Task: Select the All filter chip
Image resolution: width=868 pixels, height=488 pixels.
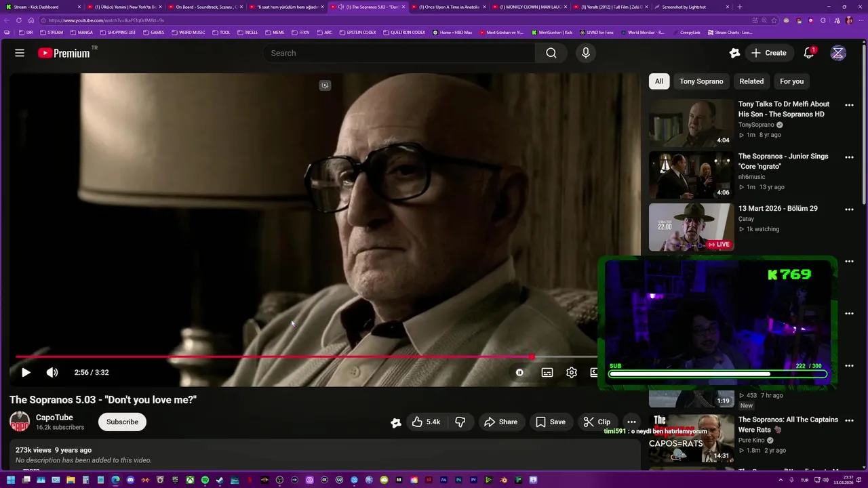Action: (x=658, y=81)
